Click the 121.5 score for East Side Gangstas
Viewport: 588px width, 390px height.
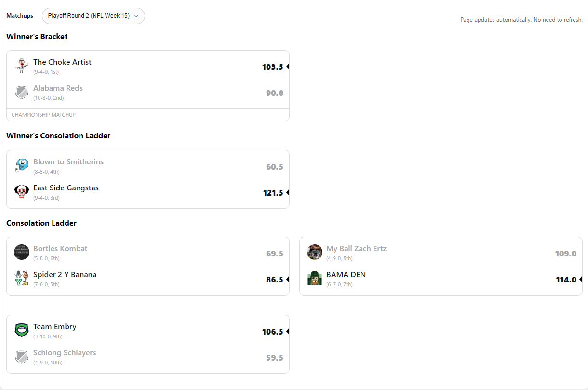tap(272, 193)
